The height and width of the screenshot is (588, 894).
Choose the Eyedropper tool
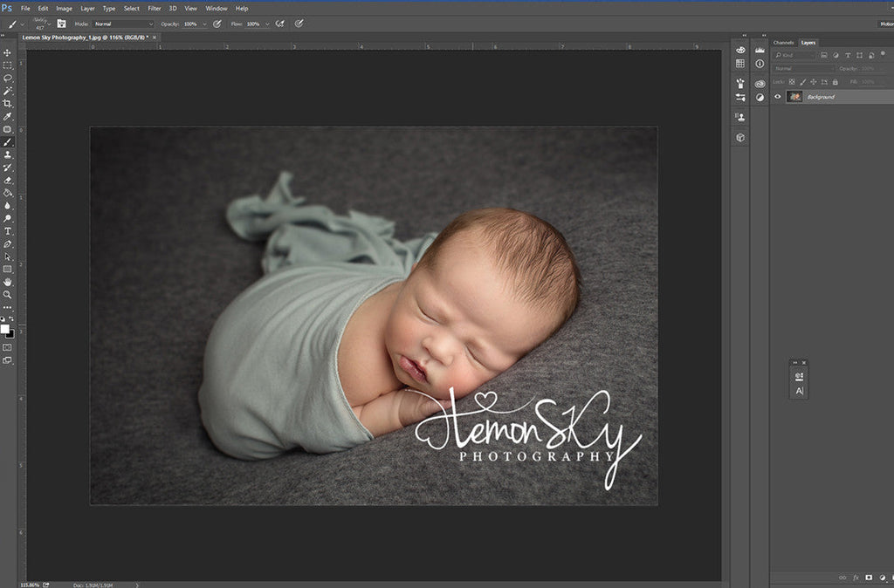(8, 116)
